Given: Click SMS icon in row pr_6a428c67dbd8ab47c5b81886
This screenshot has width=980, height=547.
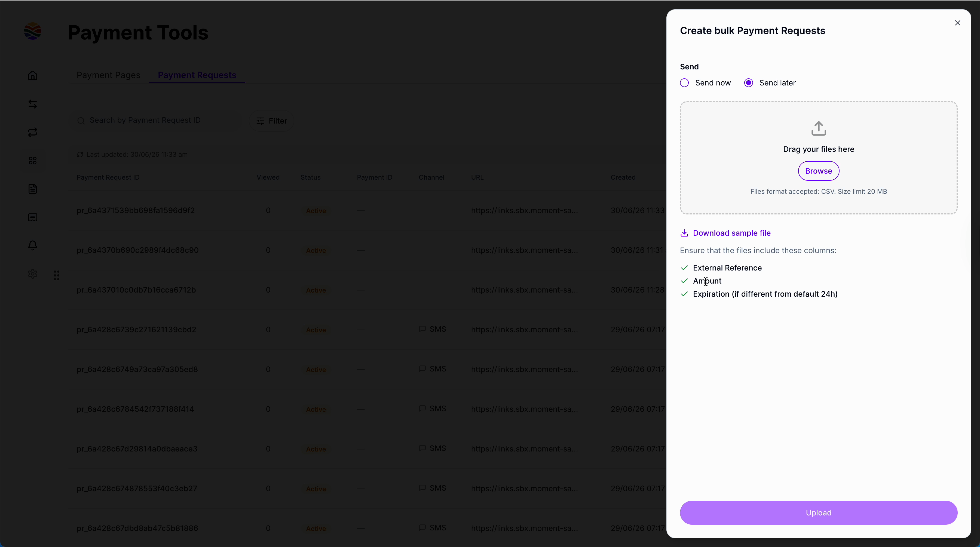Looking at the screenshot, I should (422, 528).
